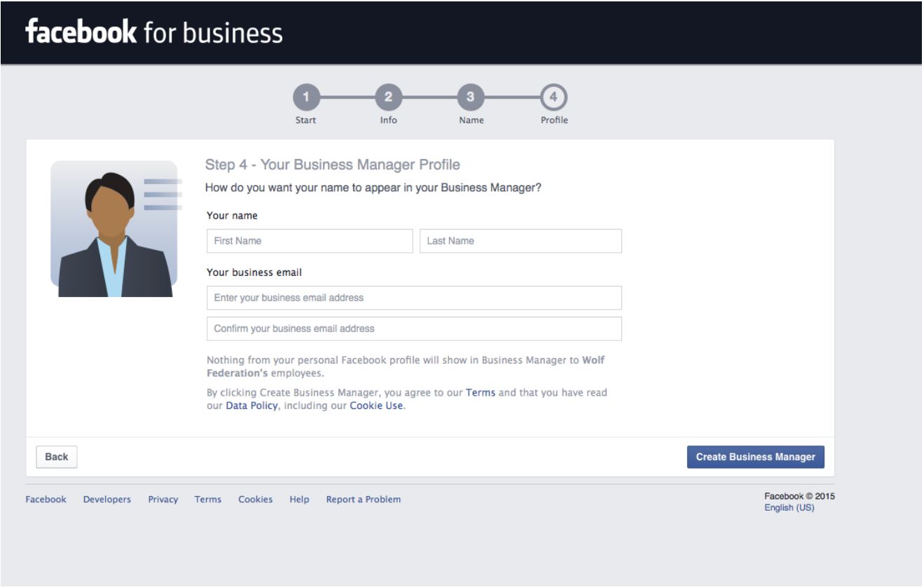Go to step 3 Name circle
The image size is (924, 587).
tap(471, 98)
